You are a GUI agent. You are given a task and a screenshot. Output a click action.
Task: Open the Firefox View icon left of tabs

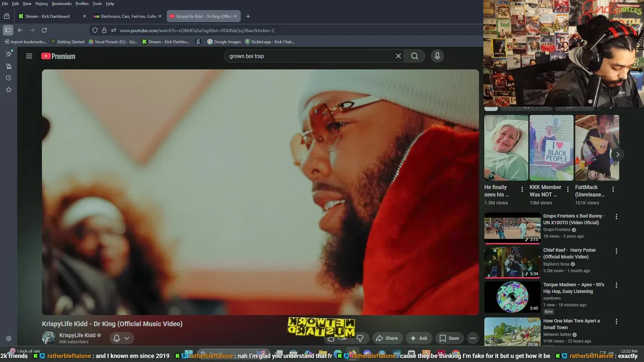(x=7, y=16)
